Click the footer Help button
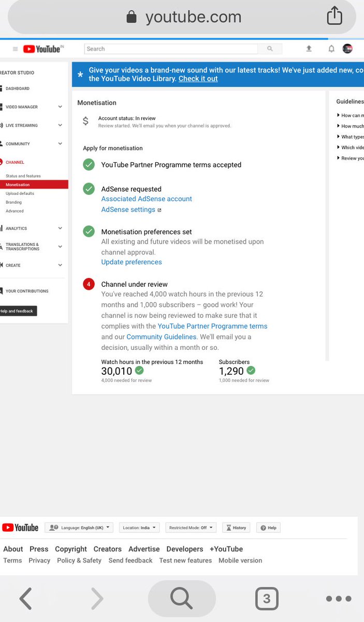The height and width of the screenshot is (622, 364). [269, 528]
